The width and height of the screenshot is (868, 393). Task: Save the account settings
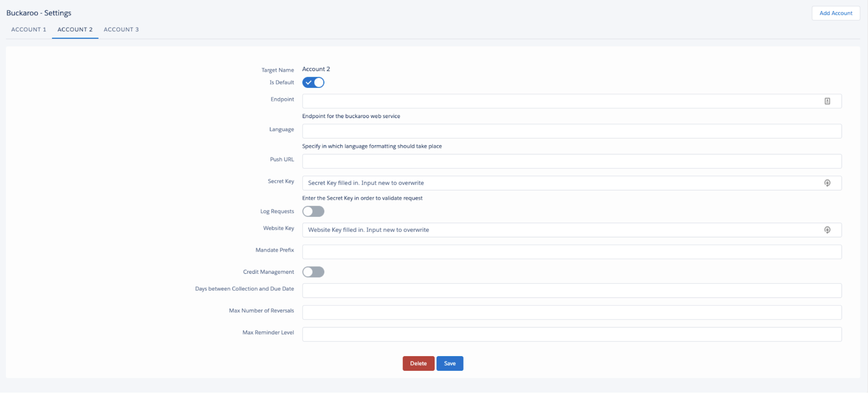pyautogui.click(x=449, y=364)
